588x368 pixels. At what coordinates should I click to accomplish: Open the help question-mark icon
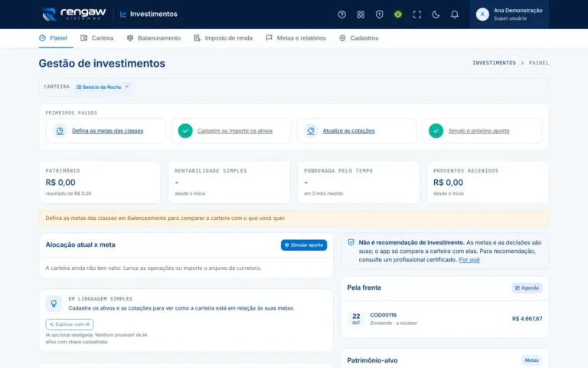[341, 15]
